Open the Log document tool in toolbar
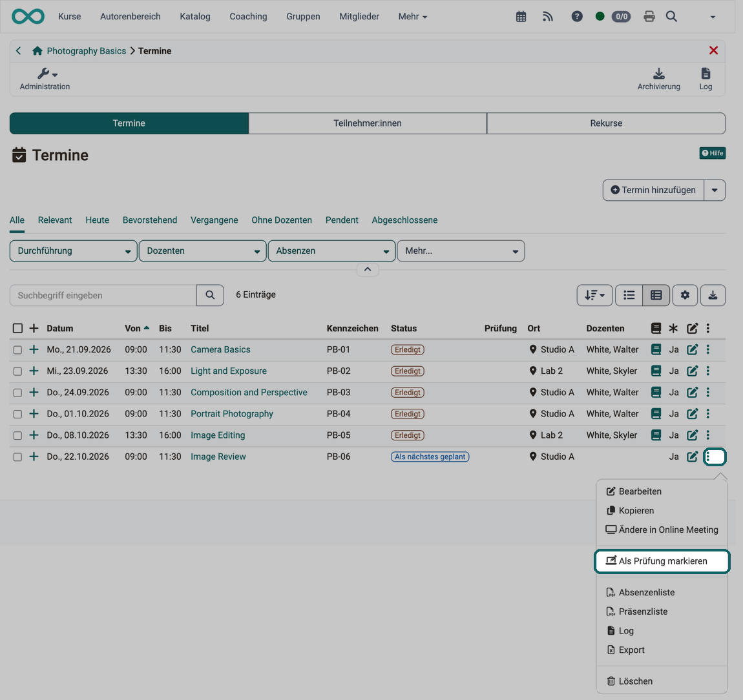The height and width of the screenshot is (700, 743). pyautogui.click(x=706, y=79)
